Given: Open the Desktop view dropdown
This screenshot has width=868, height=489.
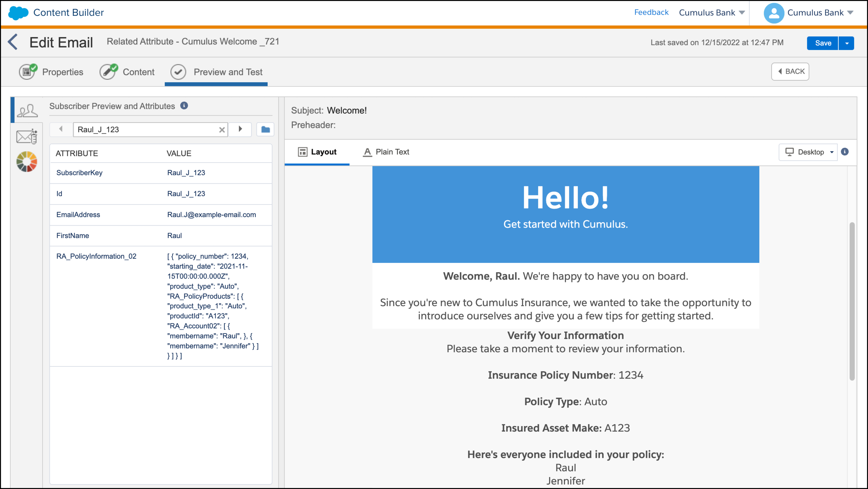Looking at the screenshot, I should tap(808, 152).
